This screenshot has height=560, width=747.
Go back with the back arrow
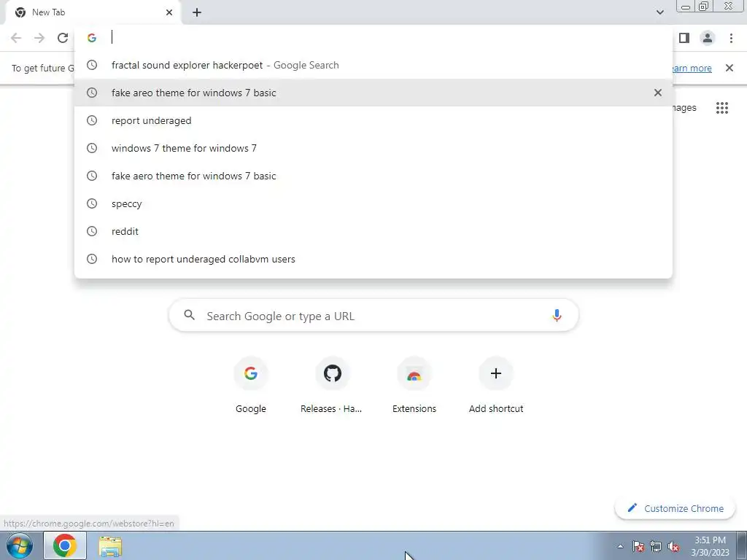pyautogui.click(x=16, y=38)
